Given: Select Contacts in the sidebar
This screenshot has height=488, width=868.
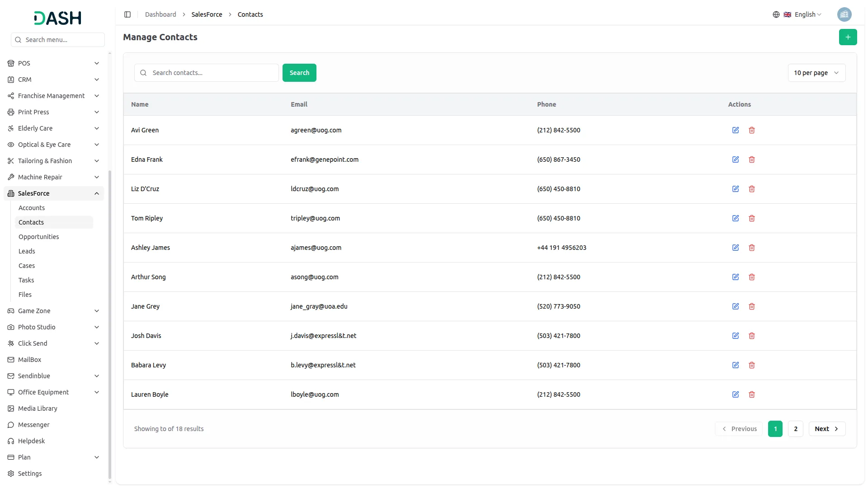Looking at the screenshot, I should coord(54,222).
